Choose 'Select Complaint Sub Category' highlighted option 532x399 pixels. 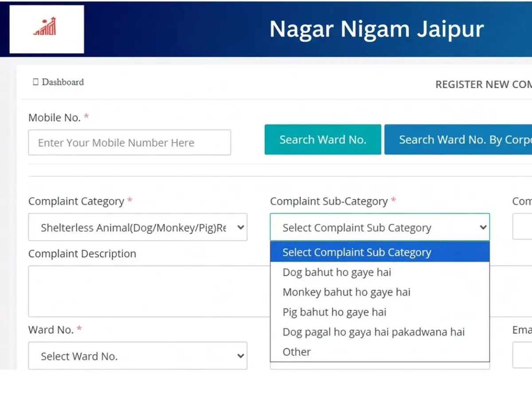[x=380, y=252]
